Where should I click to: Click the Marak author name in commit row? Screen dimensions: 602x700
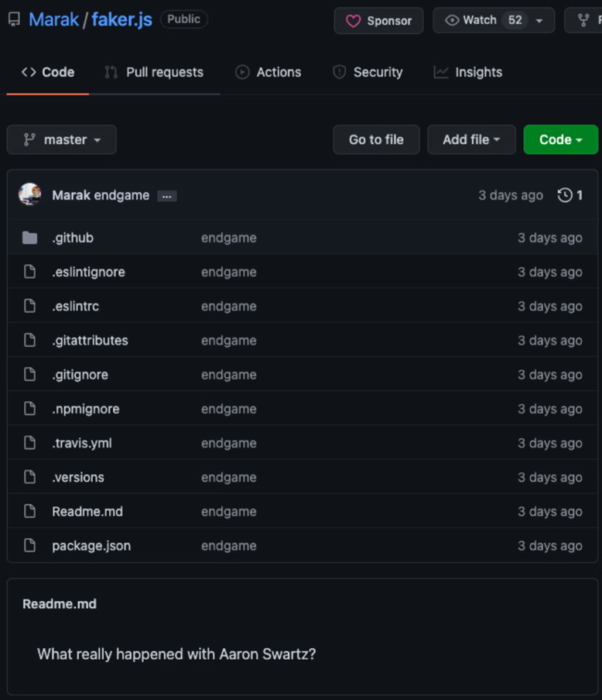coord(71,195)
